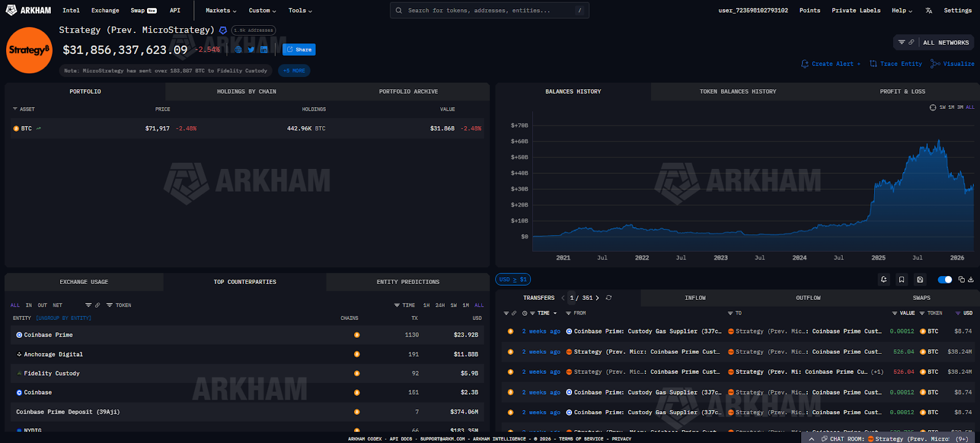Switch to the EXCHANGE USAGE tab

coord(84,282)
